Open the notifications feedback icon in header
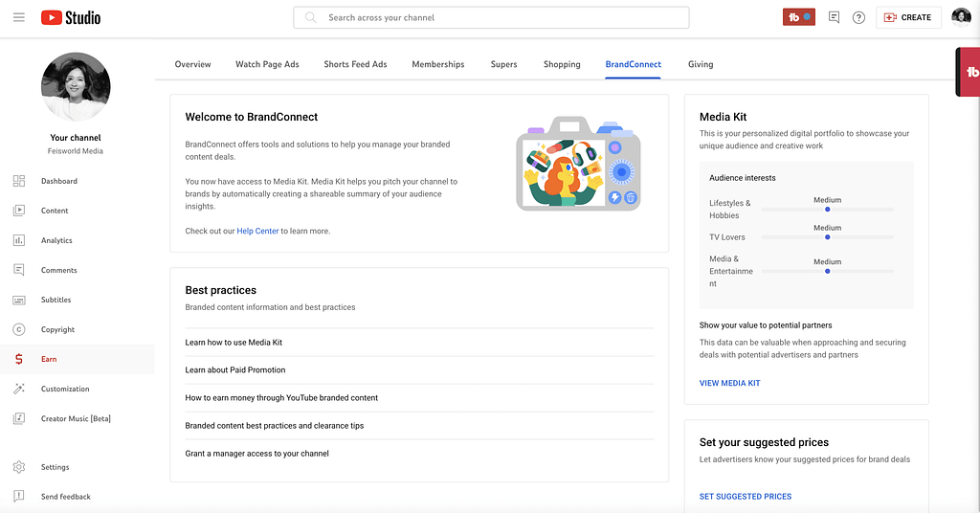Viewport: 980px width, 513px height. 835,17
